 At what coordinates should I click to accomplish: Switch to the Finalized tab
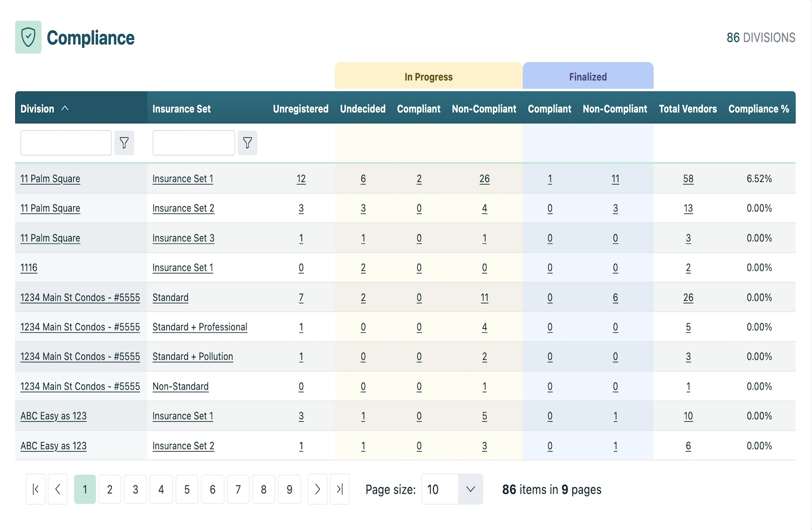[x=587, y=76]
